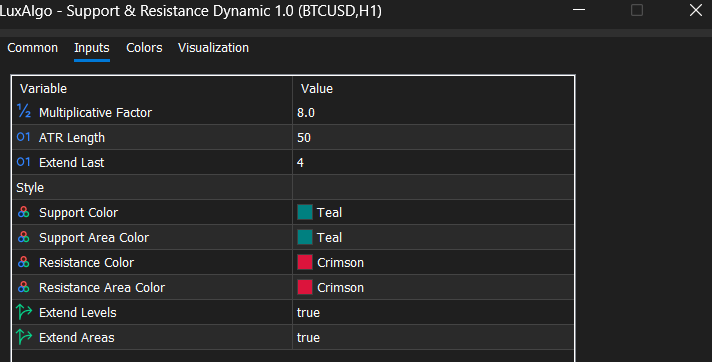Click the Crimson text for Resistance Area Color
Image resolution: width=712 pixels, height=362 pixels.
340,288
